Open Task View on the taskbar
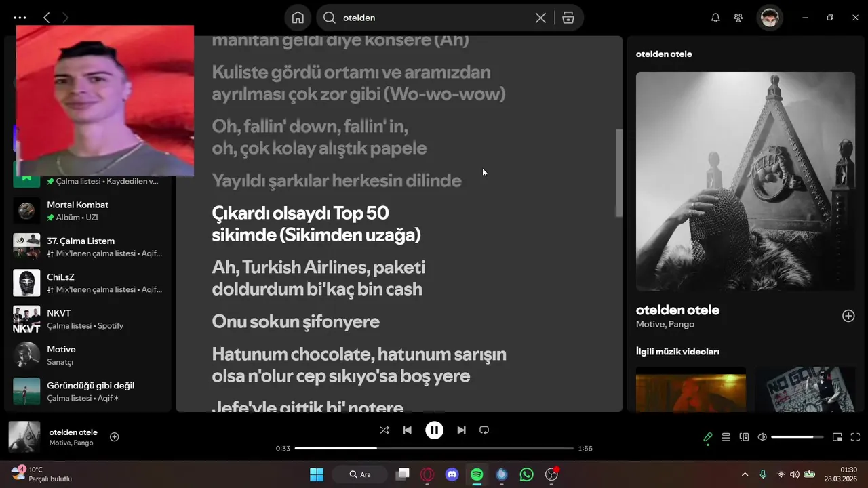This screenshot has height=488, width=868. (x=403, y=474)
